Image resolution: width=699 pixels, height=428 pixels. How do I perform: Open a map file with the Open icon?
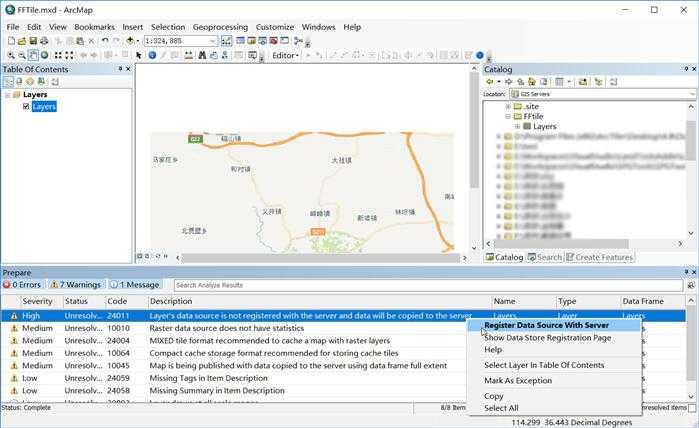pyautogui.click(x=22, y=41)
